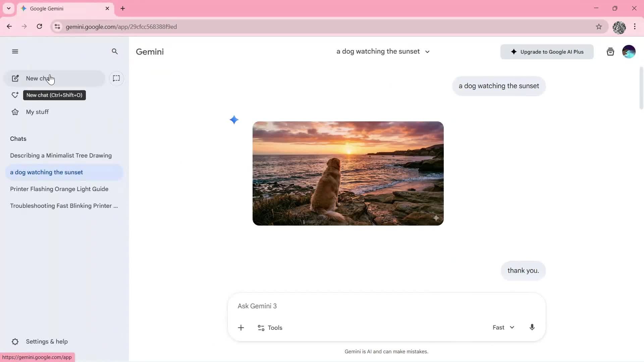This screenshot has width=644, height=362.
Task: Bookmark this page with the star icon
Action: click(599, 27)
